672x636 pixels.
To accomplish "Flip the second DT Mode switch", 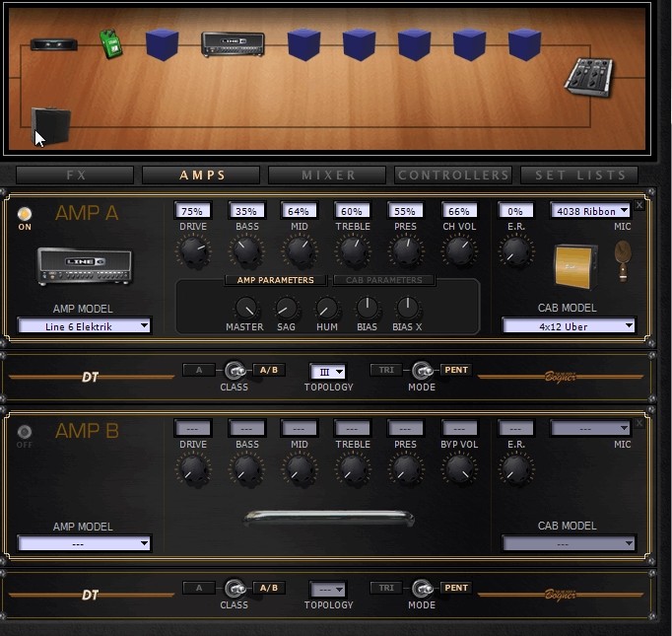I will pyautogui.click(x=422, y=588).
